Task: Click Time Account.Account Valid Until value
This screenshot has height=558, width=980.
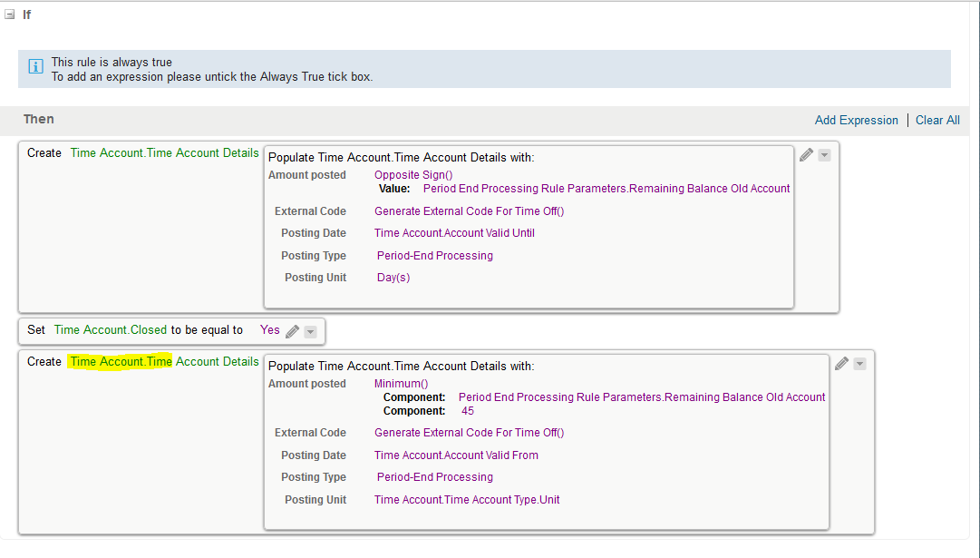Action: 454,233
